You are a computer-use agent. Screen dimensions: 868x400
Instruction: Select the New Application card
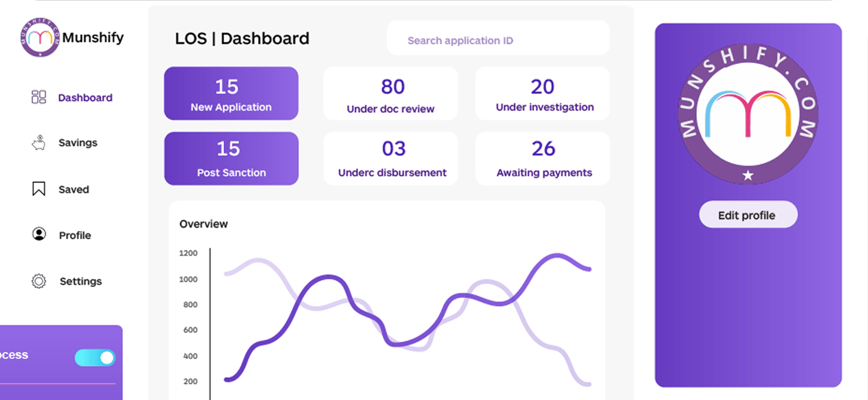pos(231,93)
